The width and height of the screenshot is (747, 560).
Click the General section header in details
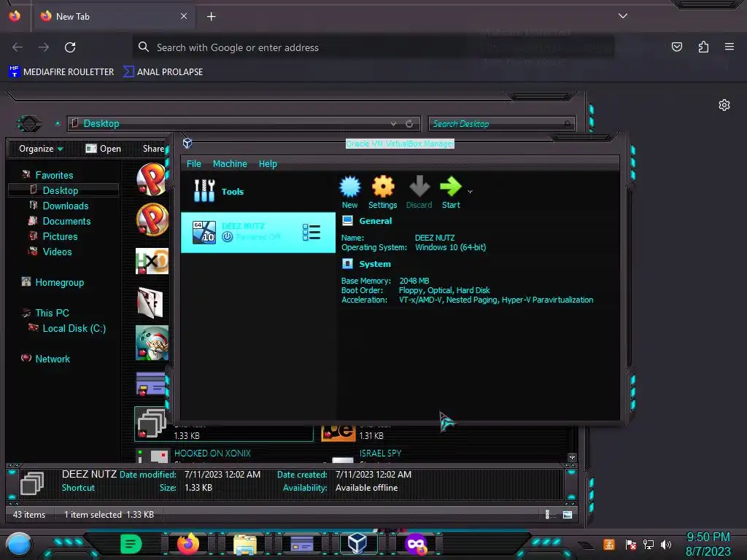click(376, 221)
